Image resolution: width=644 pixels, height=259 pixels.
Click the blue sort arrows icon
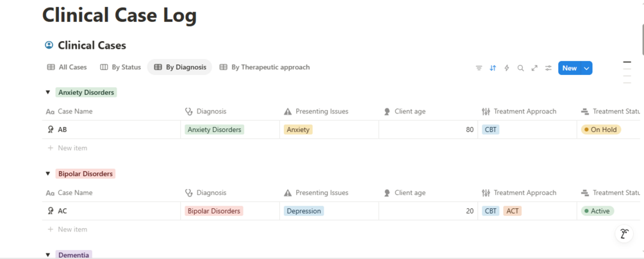coord(493,68)
